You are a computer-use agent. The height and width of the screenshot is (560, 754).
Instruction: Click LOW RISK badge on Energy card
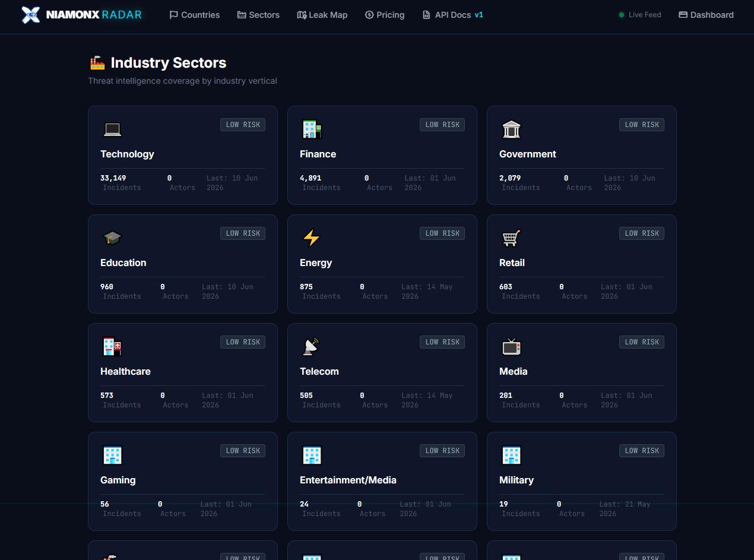point(442,233)
